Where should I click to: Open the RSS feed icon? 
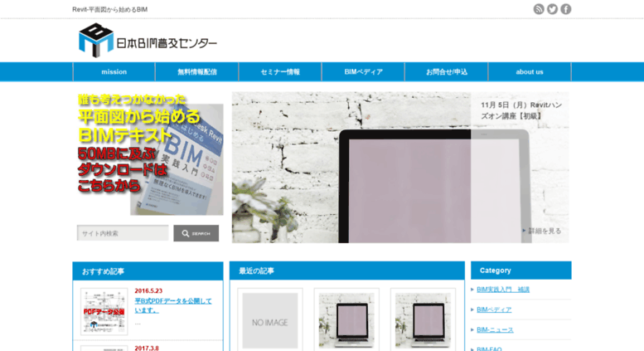click(539, 9)
